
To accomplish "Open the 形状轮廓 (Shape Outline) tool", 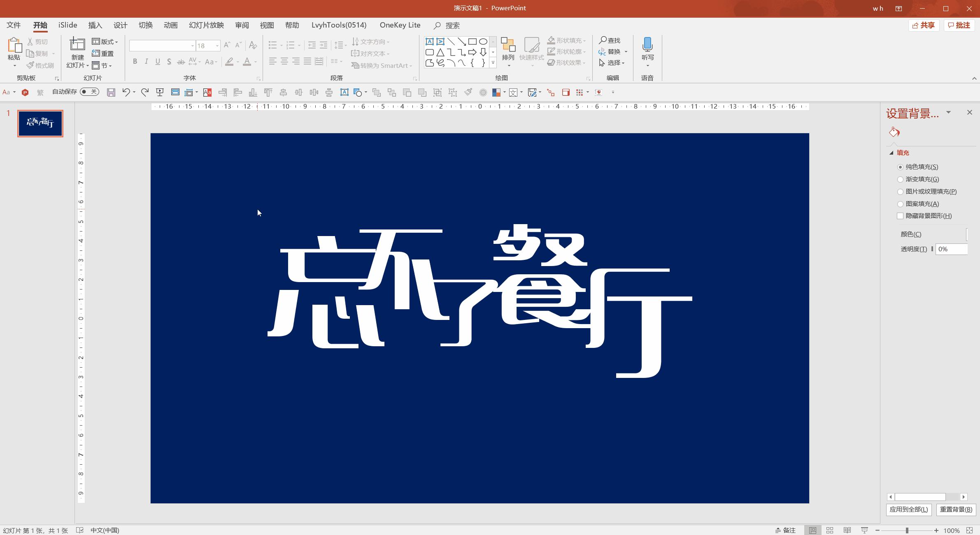I will pyautogui.click(x=567, y=51).
